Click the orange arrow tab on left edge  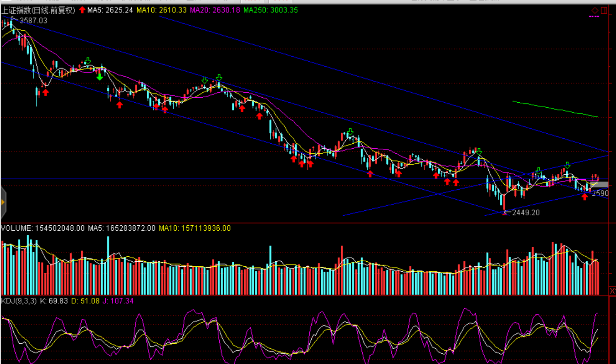[x=3, y=202]
